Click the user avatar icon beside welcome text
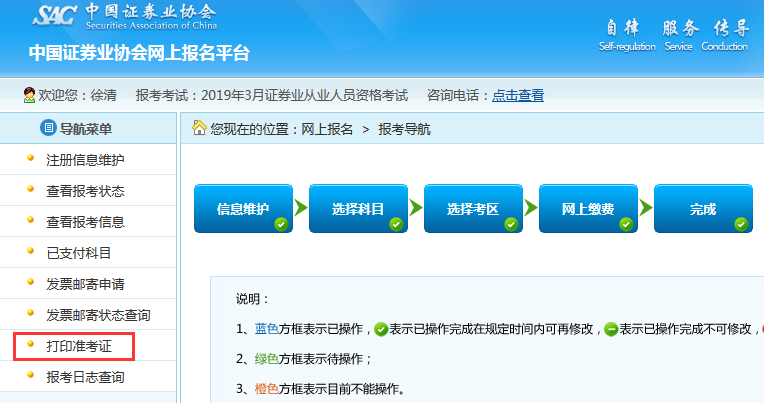The width and height of the screenshot is (764, 403). coord(29,95)
